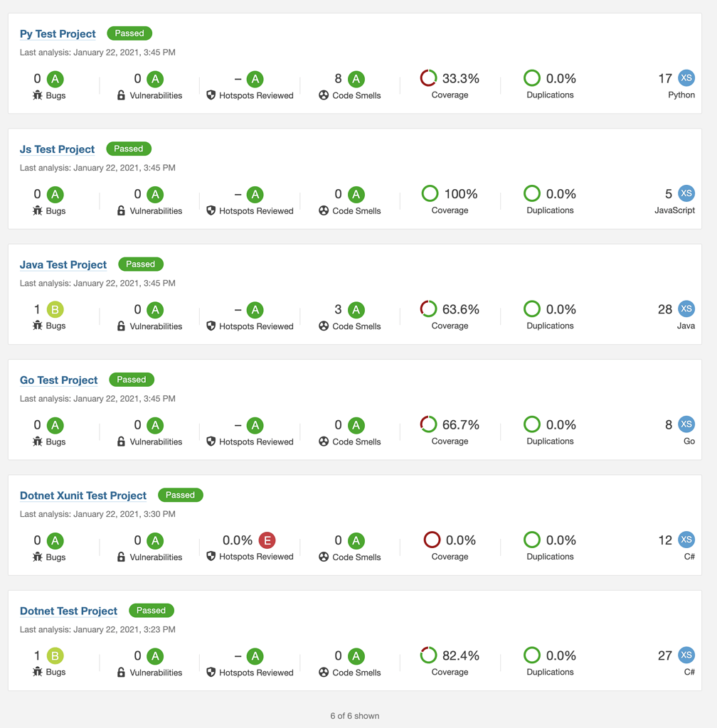
Task: Click the 63.6% coverage value
Action: pyautogui.click(x=461, y=309)
